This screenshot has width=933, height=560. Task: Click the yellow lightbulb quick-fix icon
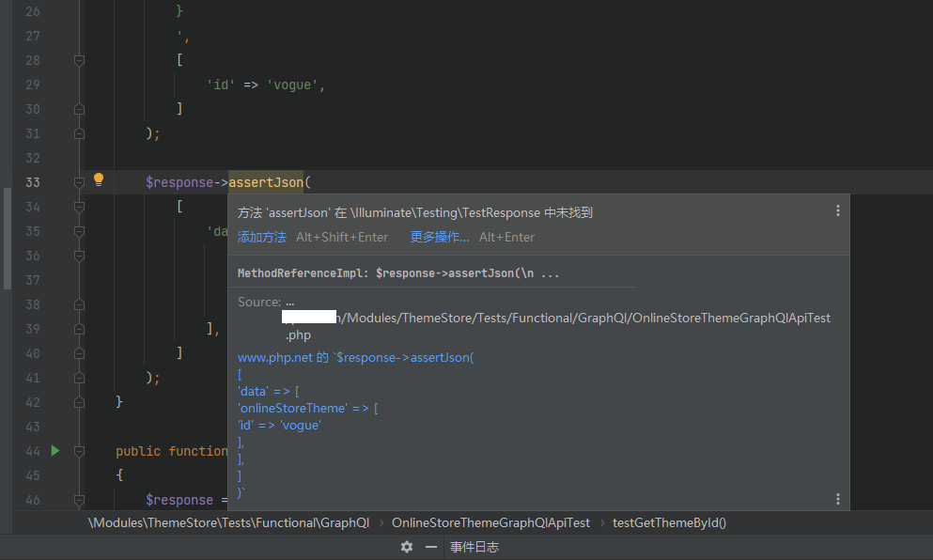coord(98,180)
